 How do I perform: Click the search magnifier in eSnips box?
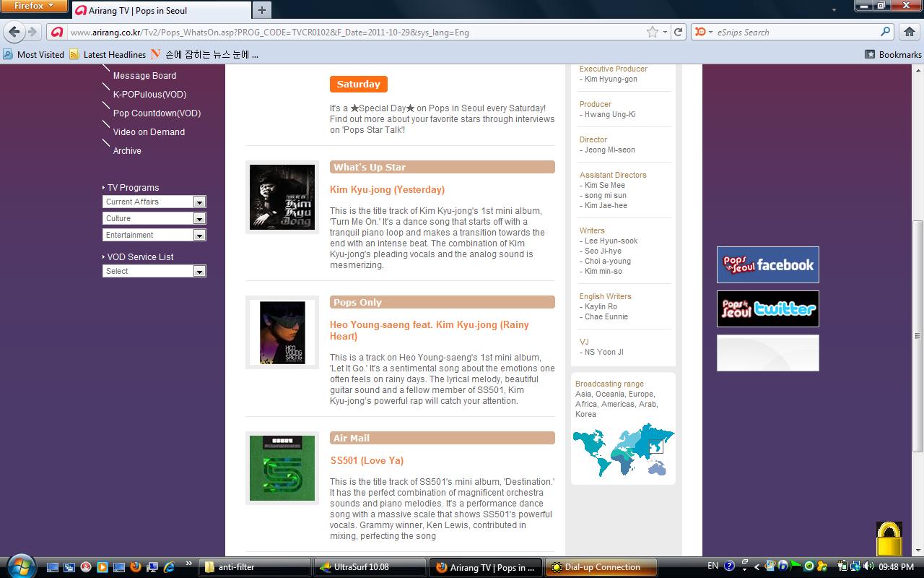pos(885,32)
